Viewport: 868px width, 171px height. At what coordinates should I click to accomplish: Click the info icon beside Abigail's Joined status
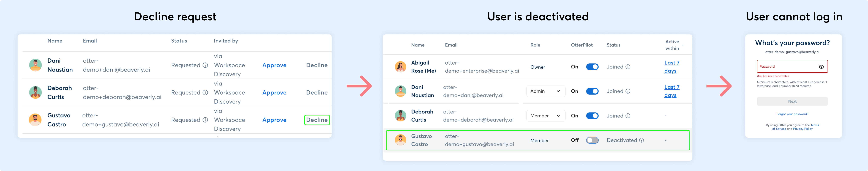coord(628,67)
